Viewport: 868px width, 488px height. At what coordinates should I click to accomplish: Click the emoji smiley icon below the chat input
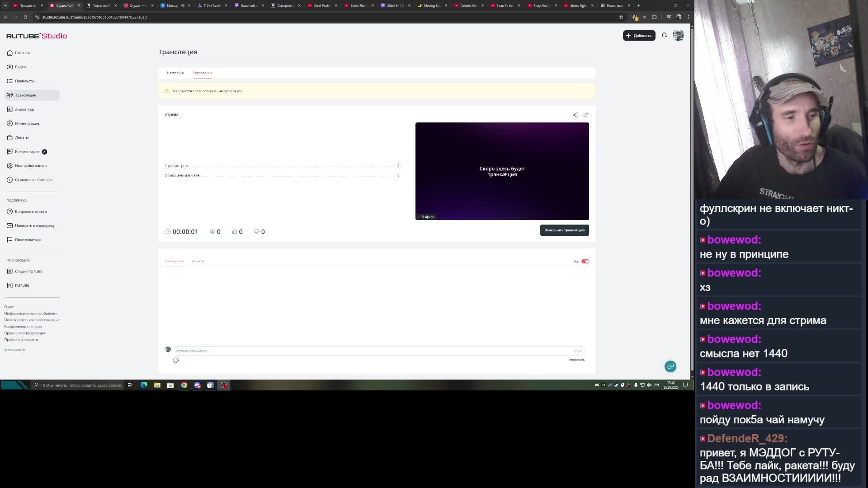pyautogui.click(x=176, y=360)
